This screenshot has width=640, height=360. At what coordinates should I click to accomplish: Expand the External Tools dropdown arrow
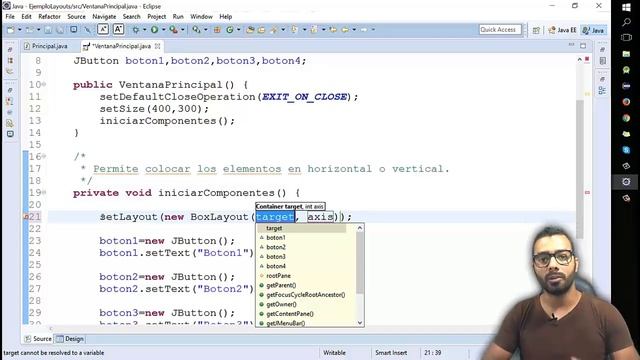pos(182,30)
